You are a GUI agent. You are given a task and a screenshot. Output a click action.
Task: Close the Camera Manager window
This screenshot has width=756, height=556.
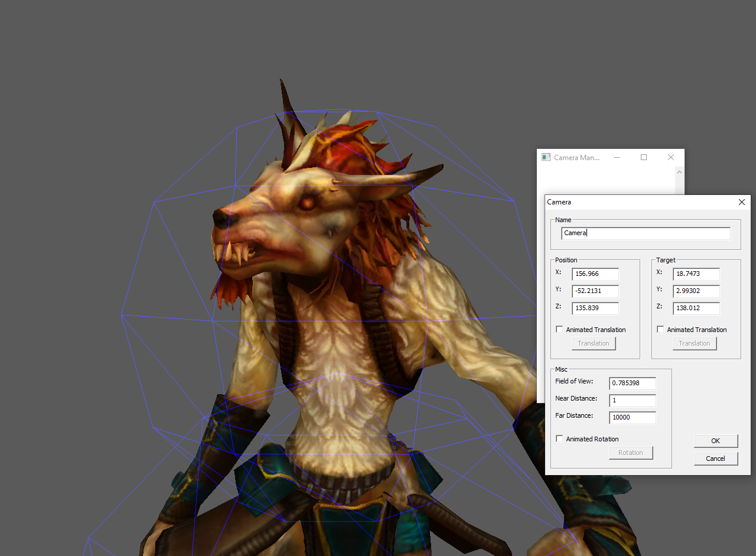coord(670,158)
